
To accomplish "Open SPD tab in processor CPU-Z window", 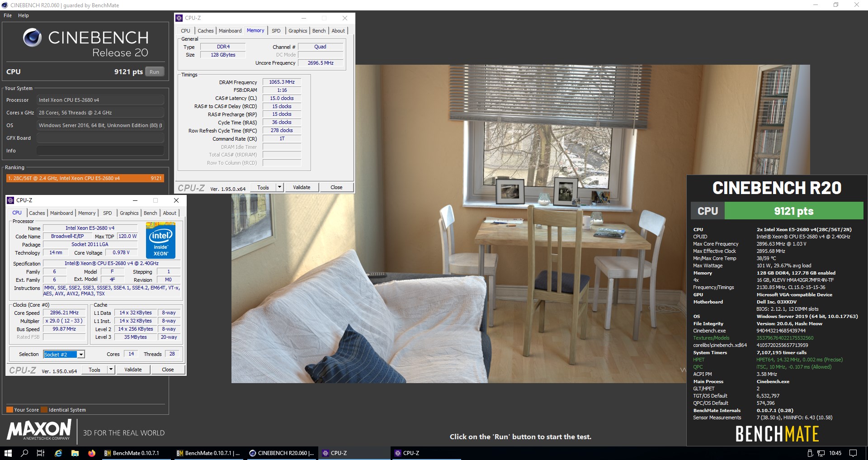I will coord(108,213).
